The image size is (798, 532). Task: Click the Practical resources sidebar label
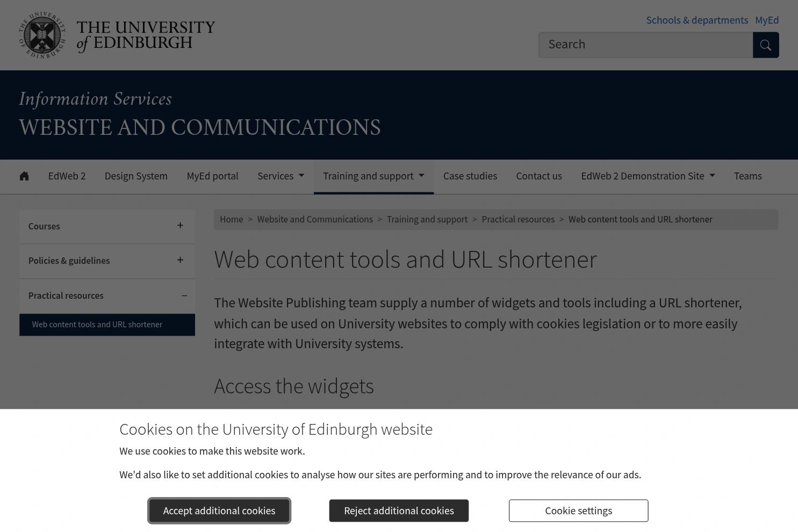coord(66,296)
